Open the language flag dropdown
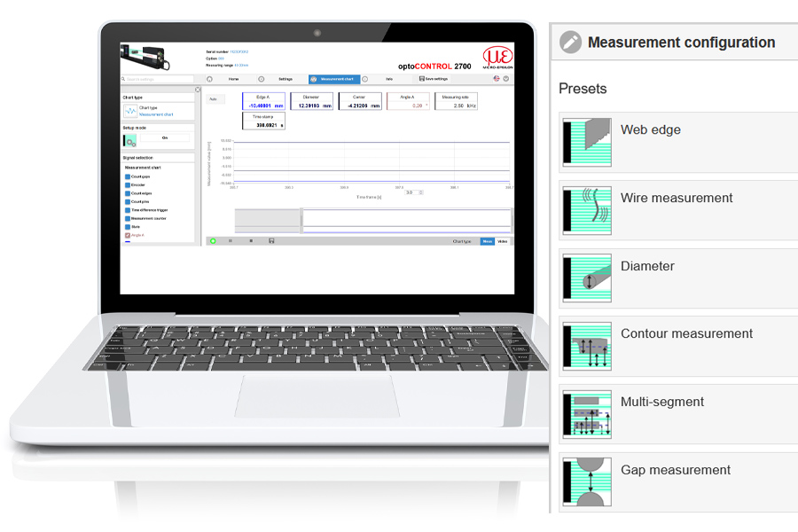Image resolution: width=798 pixels, height=532 pixels. pyautogui.click(x=497, y=79)
